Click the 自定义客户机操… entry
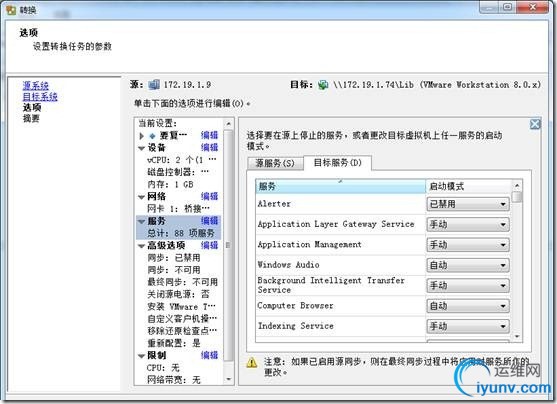The width and height of the screenshot is (557, 404). click(182, 319)
